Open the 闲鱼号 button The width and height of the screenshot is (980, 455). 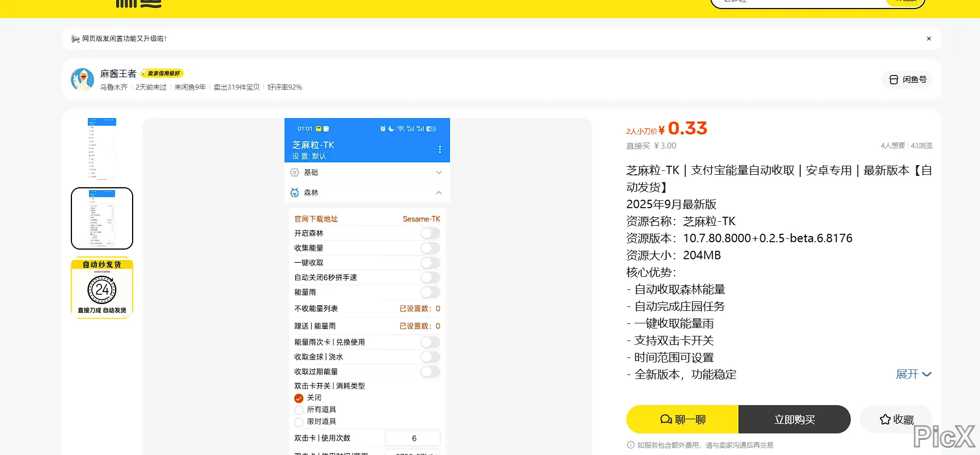click(907, 79)
